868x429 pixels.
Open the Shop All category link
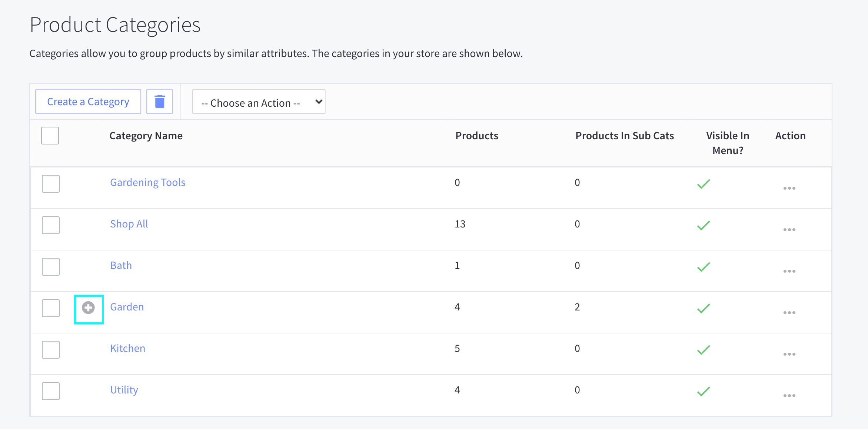coord(129,224)
